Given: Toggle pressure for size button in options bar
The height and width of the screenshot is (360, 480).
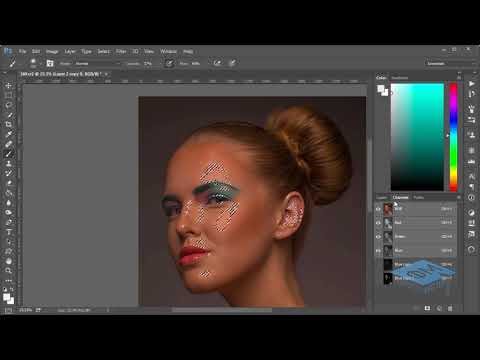Looking at the screenshot, I should click(x=233, y=63).
